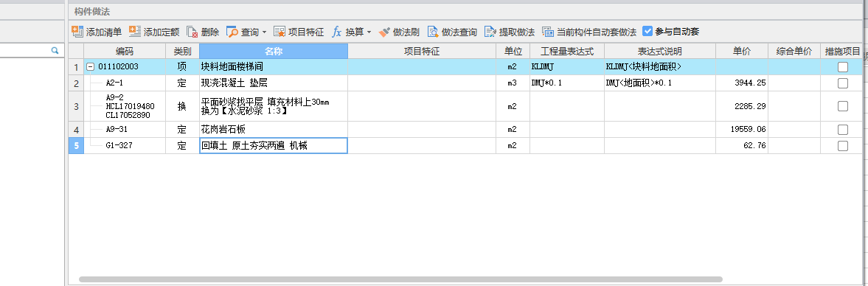The height and width of the screenshot is (286, 868).
Task: Check 措施项目 box for row G1-327
Action: [842, 145]
